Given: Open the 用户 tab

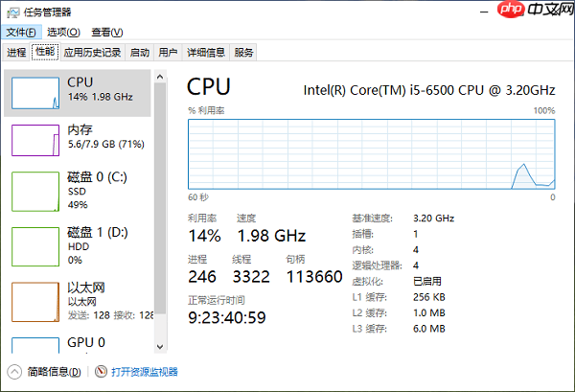Looking at the screenshot, I should 168,53.
